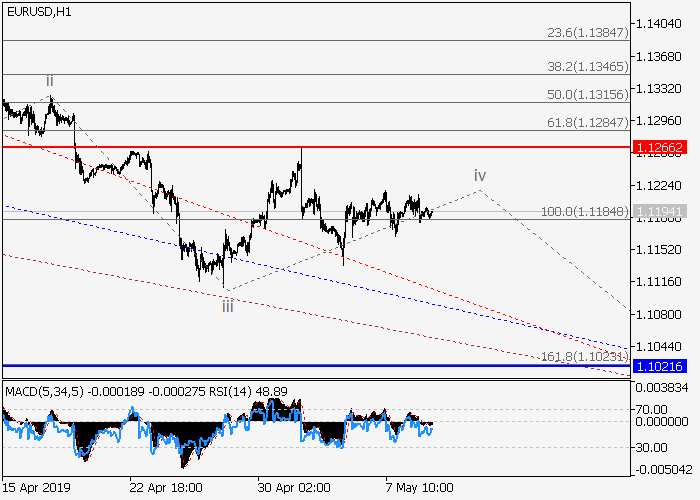Select the wave ii label

tap(49, 80)
